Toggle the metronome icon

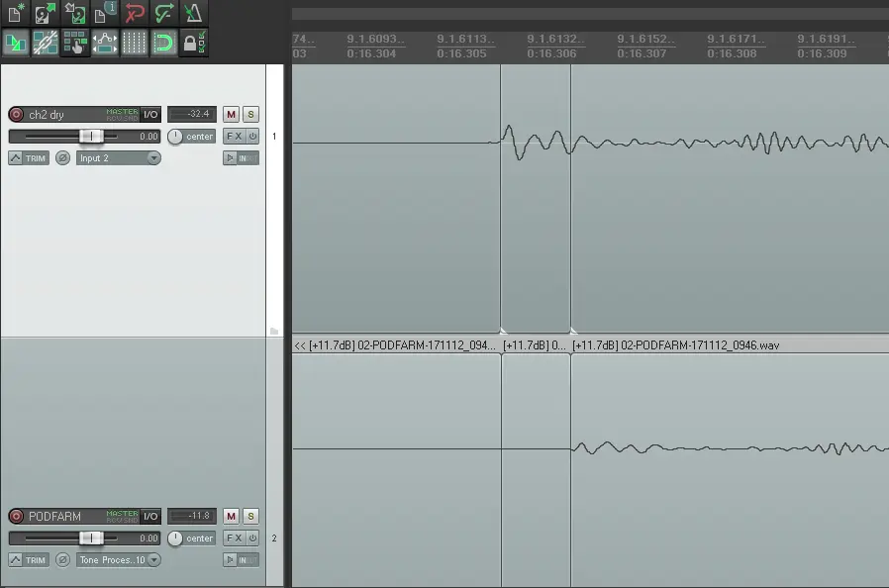(x=193, y=13)
